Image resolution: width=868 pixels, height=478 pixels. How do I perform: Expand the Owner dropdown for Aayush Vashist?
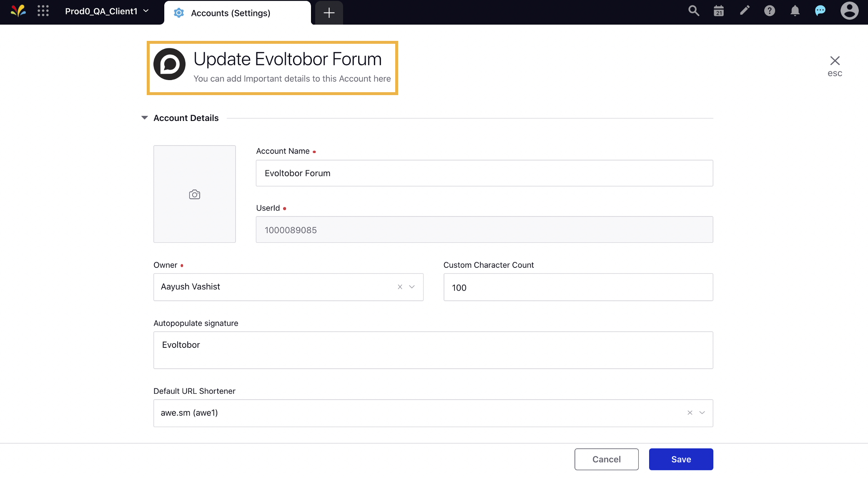click(411, 287)
